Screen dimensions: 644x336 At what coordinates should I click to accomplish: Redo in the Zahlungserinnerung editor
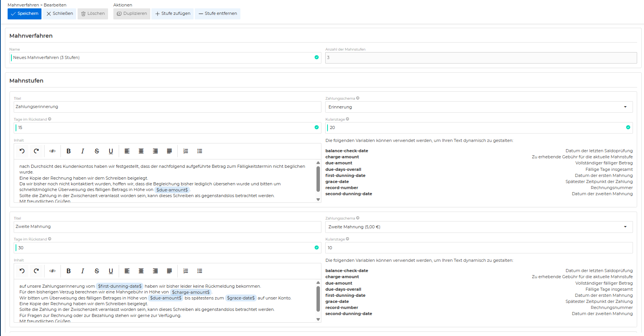click(36, 151)
